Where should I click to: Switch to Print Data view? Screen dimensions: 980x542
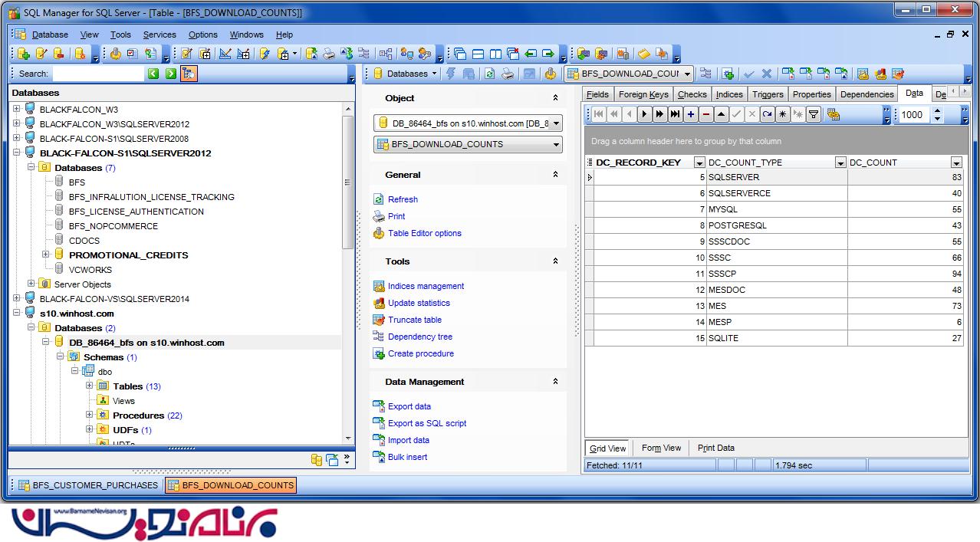click(715, 448)
